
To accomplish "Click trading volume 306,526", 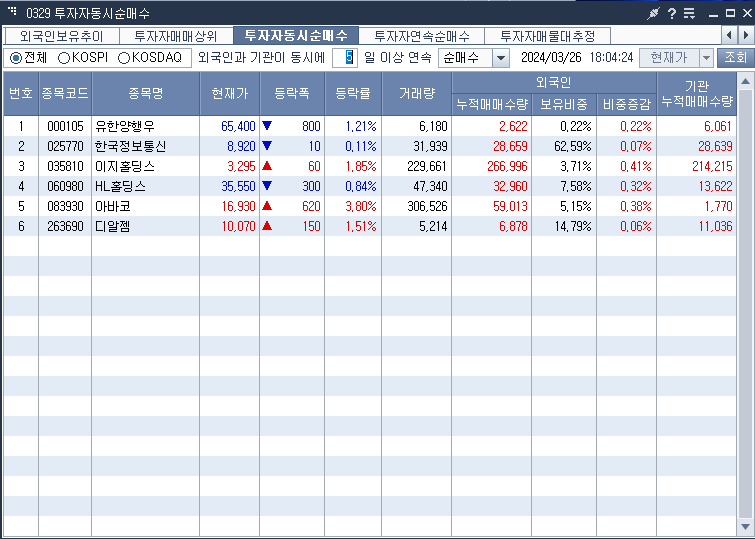I will point(427,207).
